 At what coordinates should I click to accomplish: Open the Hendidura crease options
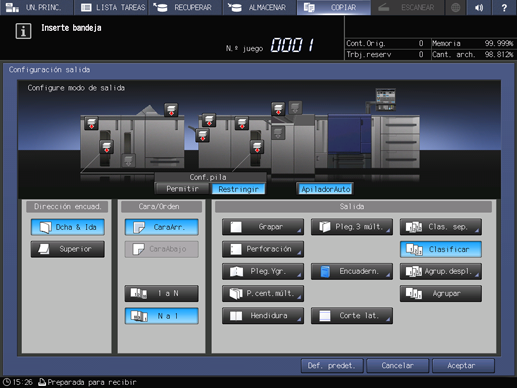(263, 316)
